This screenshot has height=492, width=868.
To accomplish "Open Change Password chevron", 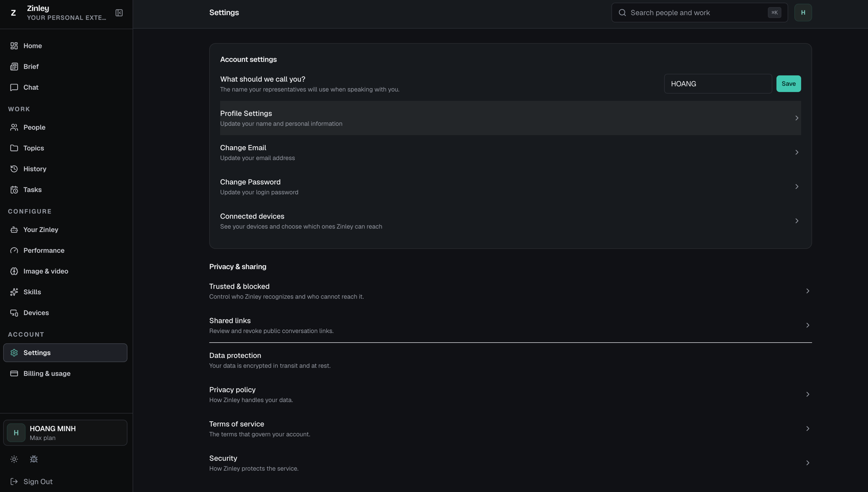I will coord(796,187).
